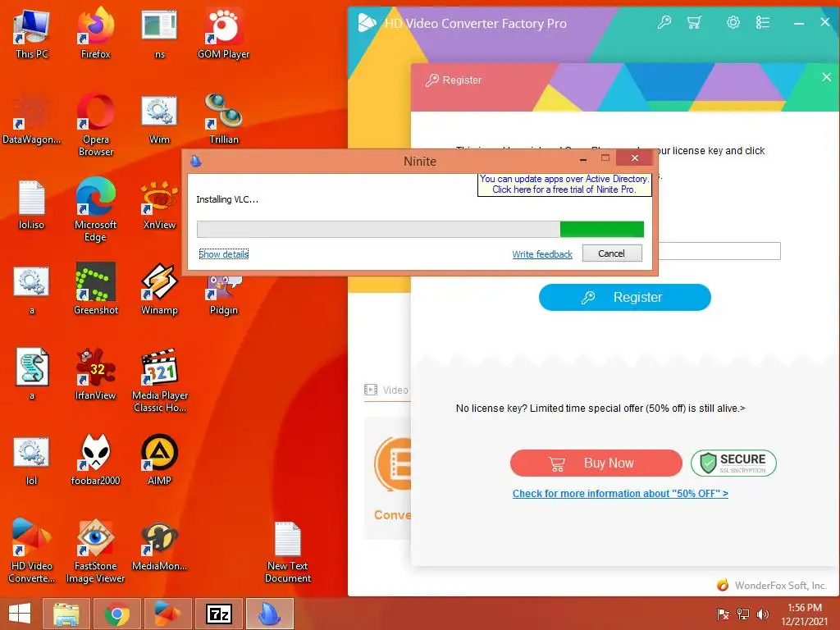Open 7-Zip from the taskbar
The width and height of the screenshot is (840, 630).
tap(218, 614)
